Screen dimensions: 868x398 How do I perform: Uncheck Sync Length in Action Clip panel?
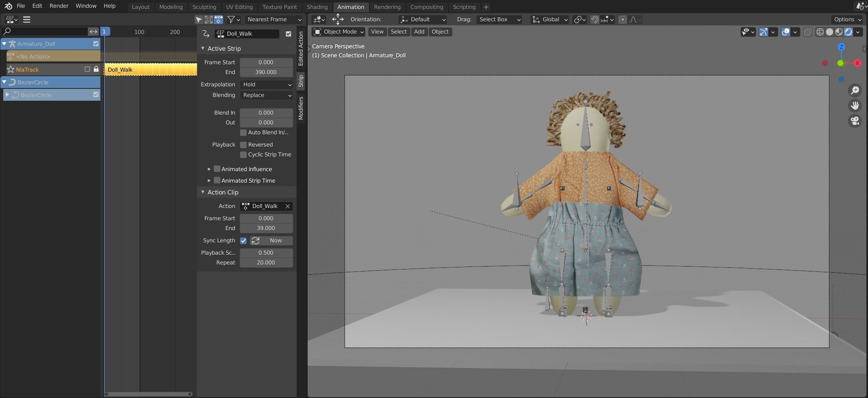click(243, 241)
